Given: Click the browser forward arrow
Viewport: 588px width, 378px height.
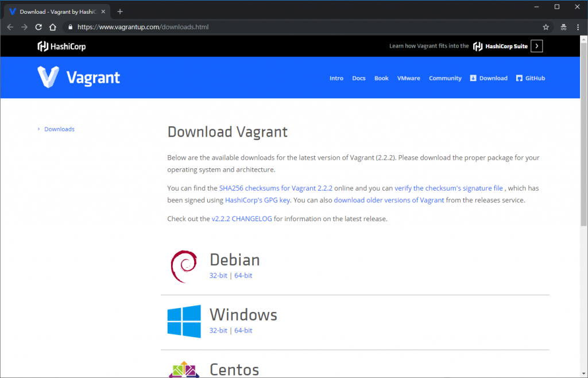Looking at the screenshot, I should pos(24,27).
